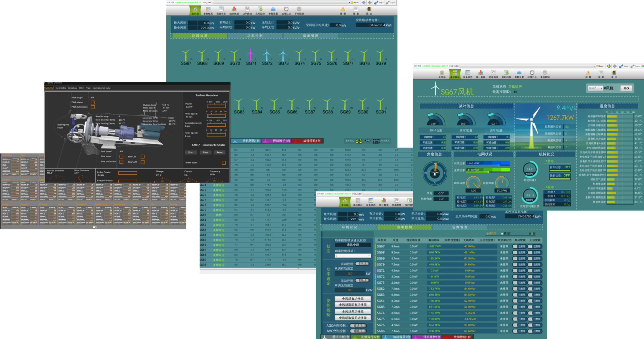The height and width of the screenshot is (339, 644).
Task: Click 退出 exit icon in wind farm overview toolbar
Action: 369,11
